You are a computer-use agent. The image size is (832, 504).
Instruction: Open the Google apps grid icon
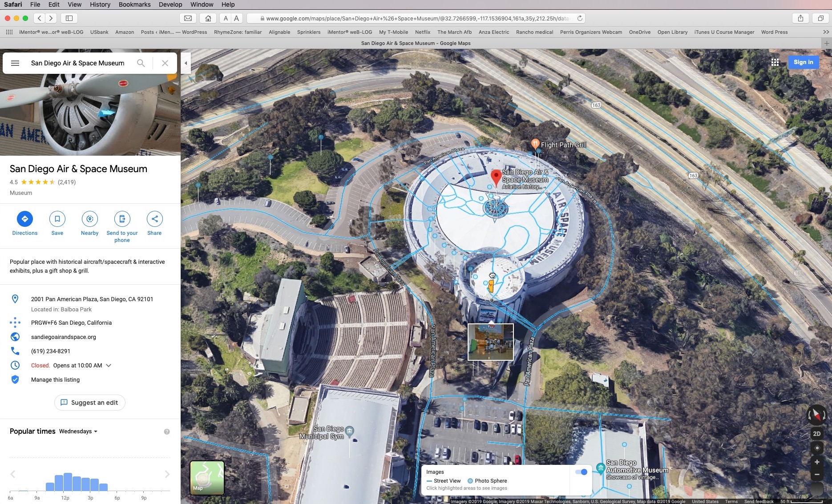coord(775,62)
